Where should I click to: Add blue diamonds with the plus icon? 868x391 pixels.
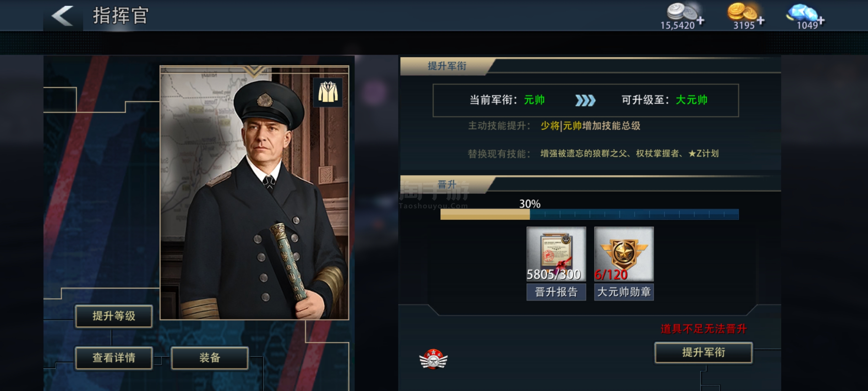click(821, 21)
